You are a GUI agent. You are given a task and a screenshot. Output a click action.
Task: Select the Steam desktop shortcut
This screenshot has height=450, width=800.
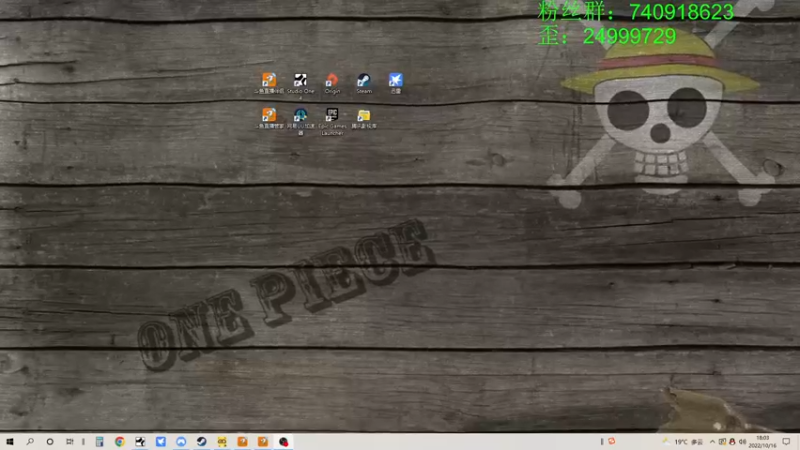point(364,84)
